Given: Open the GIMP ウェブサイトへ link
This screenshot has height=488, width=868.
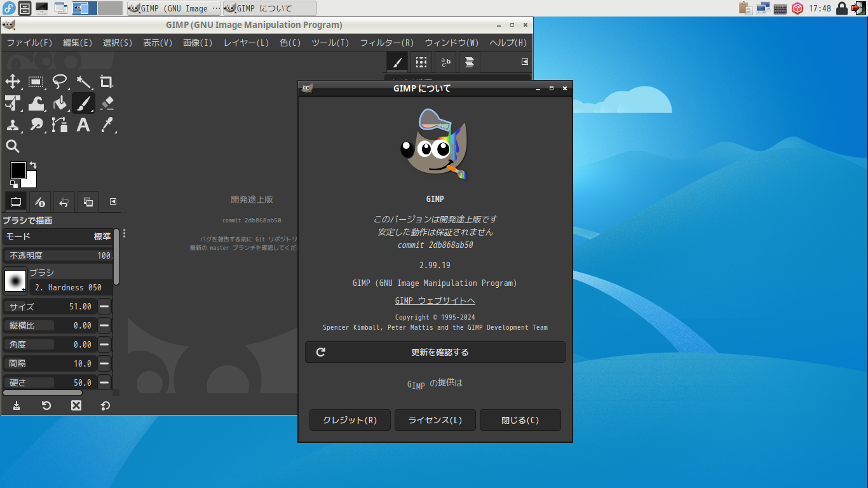Looking at the screenshot, I should [435, 301].
